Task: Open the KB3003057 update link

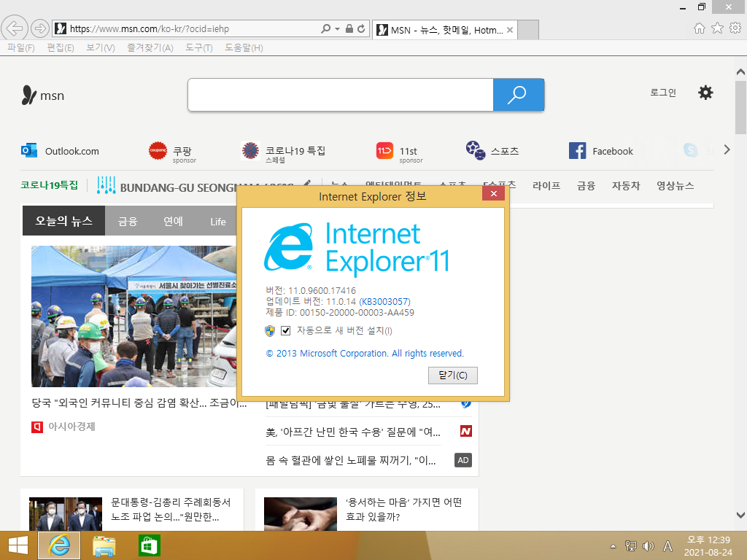Action: [384, 301]
